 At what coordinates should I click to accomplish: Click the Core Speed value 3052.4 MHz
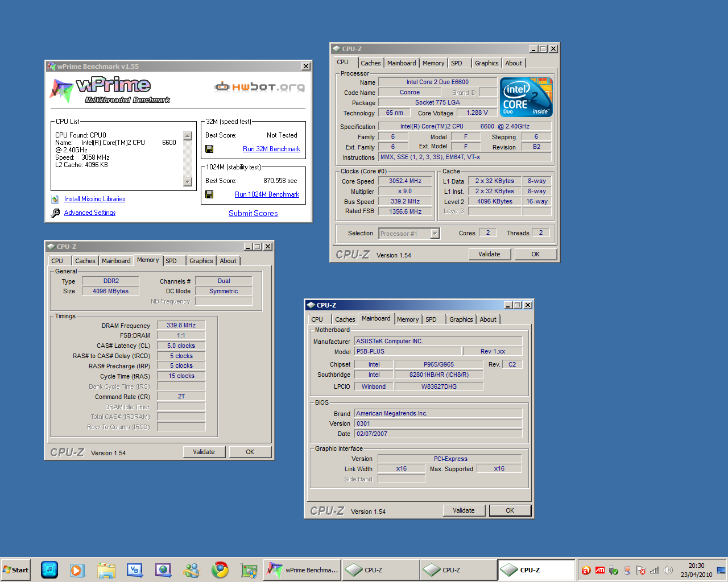click(405, 181)
